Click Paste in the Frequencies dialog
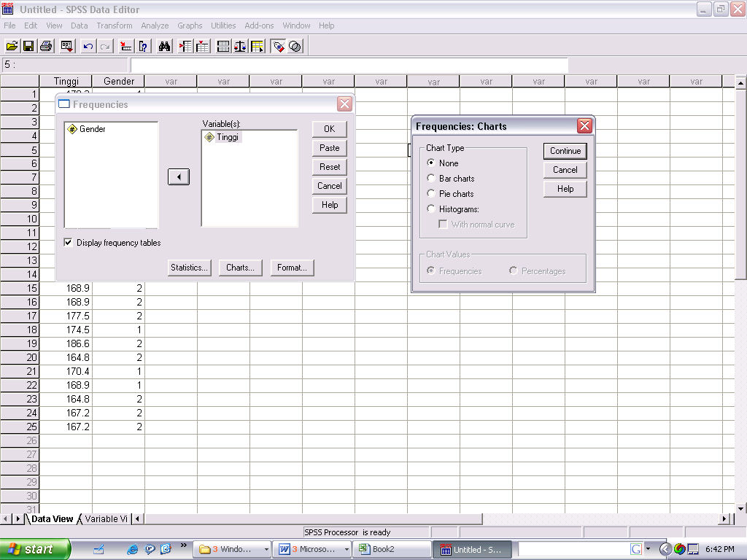This screenshot has width=747, height=560. tap(329, 148)
